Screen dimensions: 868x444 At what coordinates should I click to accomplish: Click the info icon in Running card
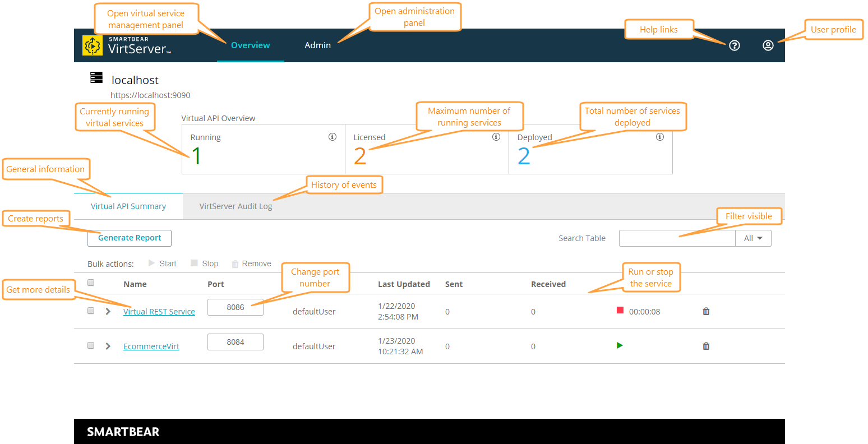click(x=333, y=137)
